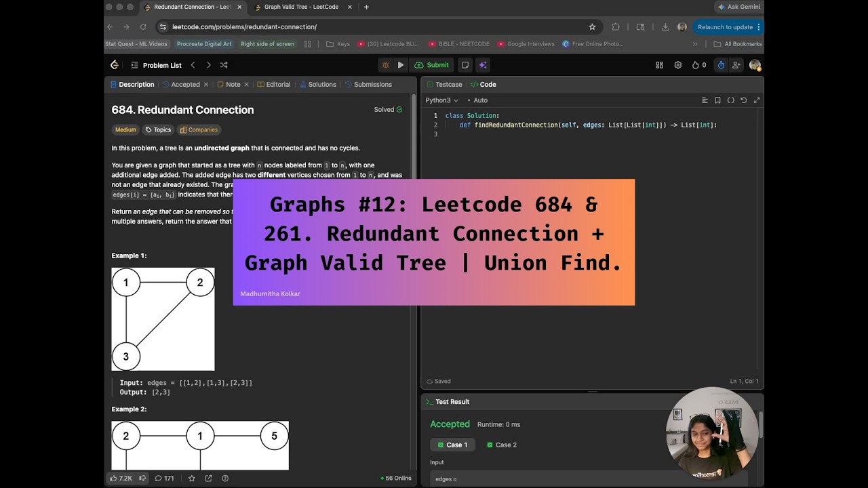Expand the Companies tag

pyautogui.click(x=199, y=129)
